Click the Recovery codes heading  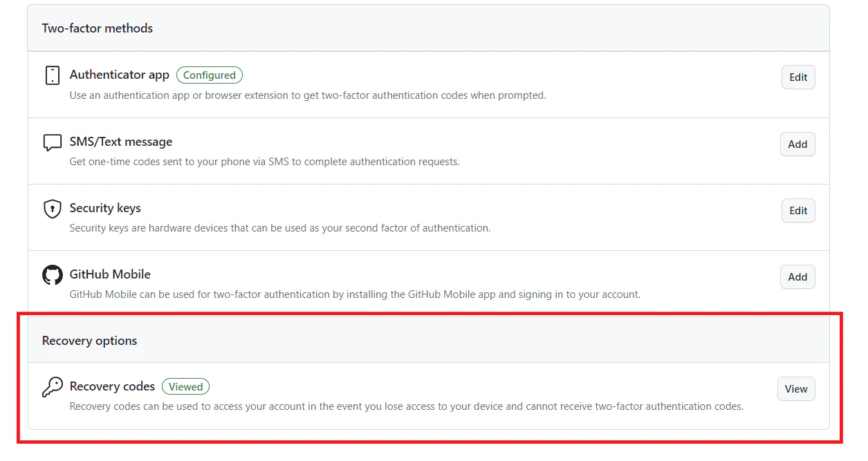coord(112,386)
